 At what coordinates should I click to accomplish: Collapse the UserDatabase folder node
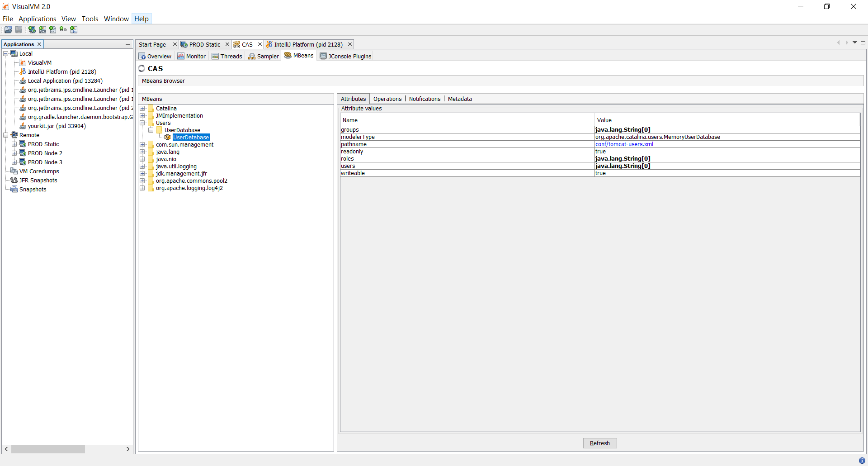[151, 130]
